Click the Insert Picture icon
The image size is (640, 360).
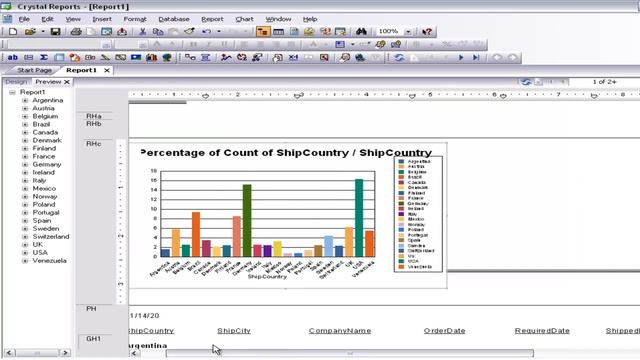pos(136,58)
